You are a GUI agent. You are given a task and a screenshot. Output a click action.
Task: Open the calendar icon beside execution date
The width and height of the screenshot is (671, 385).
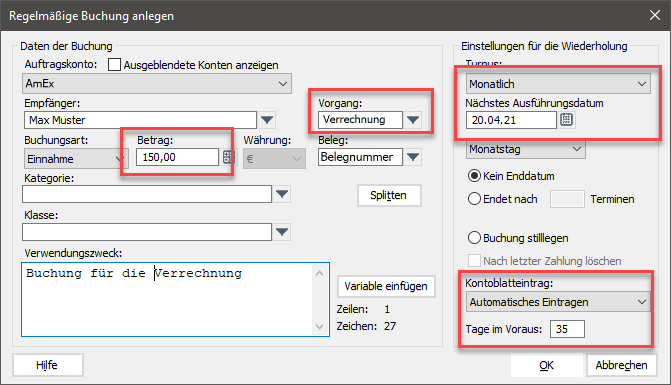(x=566, y=120)
